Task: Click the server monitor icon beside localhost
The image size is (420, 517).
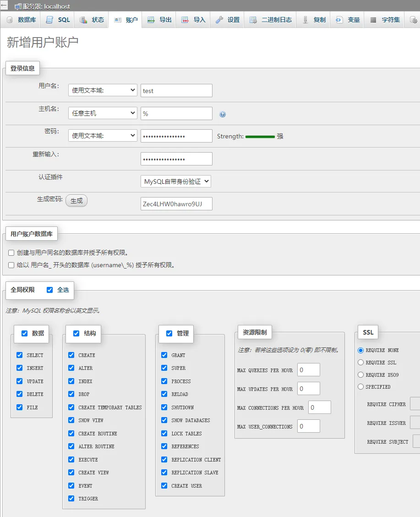Action: 18,6
